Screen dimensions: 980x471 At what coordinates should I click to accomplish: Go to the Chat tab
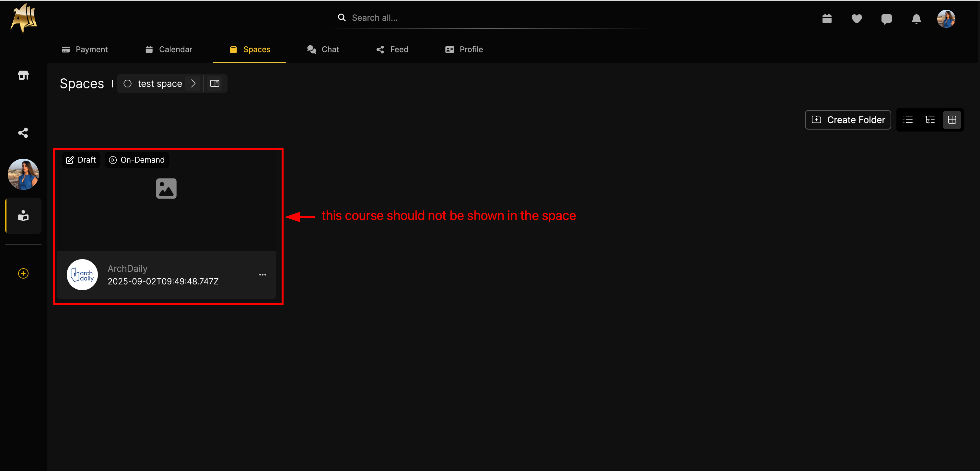coord(322,50)
